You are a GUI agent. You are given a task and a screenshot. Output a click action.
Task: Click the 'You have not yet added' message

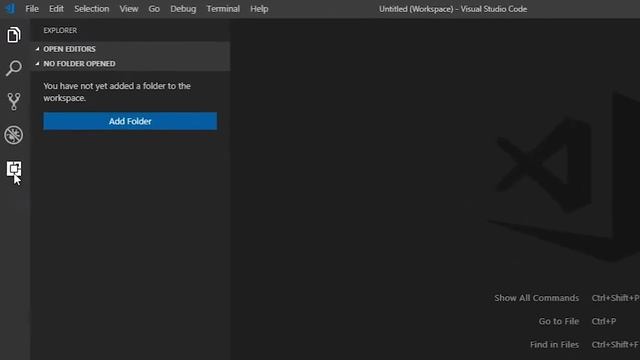pyautogui.click(x=117, y=92)
